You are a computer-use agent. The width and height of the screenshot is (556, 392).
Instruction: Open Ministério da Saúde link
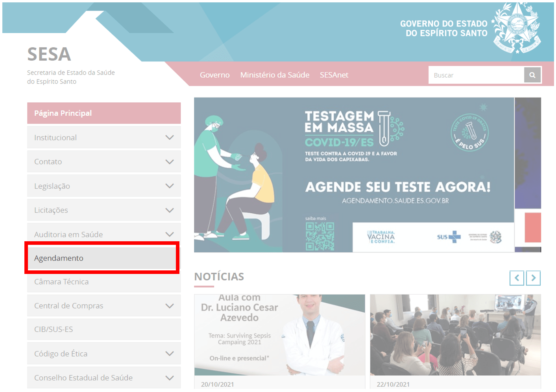(x=275, y=75)
